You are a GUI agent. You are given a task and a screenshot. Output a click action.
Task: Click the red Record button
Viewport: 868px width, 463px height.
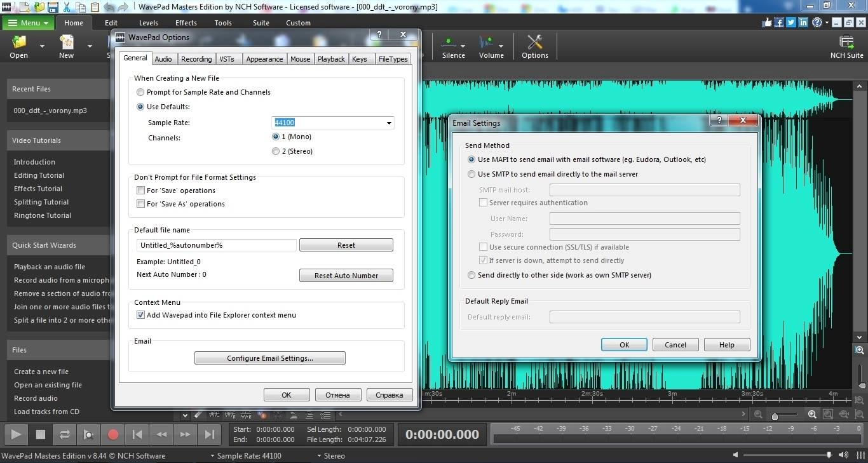(113, 434)
